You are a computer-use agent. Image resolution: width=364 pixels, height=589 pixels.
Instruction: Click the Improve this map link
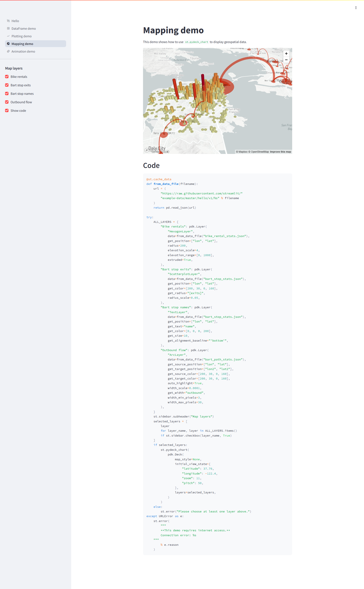click(281, 152)
